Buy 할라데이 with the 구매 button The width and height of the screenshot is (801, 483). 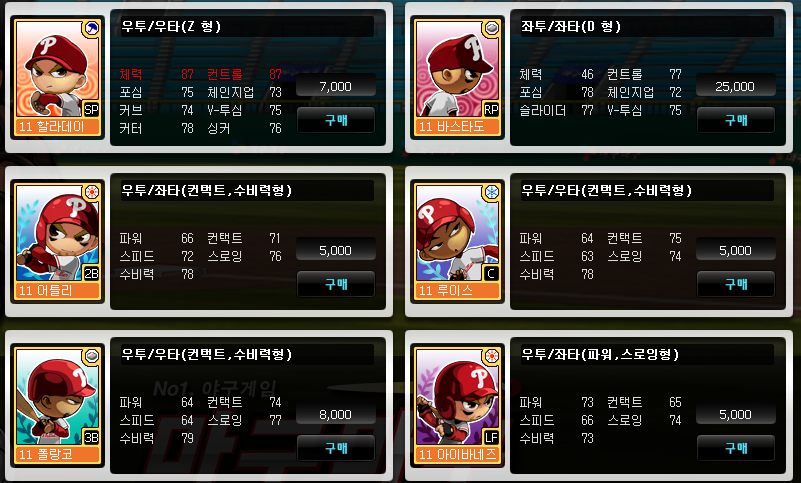click(336, 120)
